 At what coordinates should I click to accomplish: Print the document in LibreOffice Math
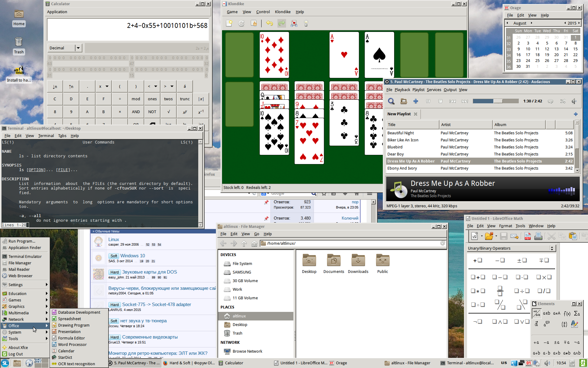(538, 236)
